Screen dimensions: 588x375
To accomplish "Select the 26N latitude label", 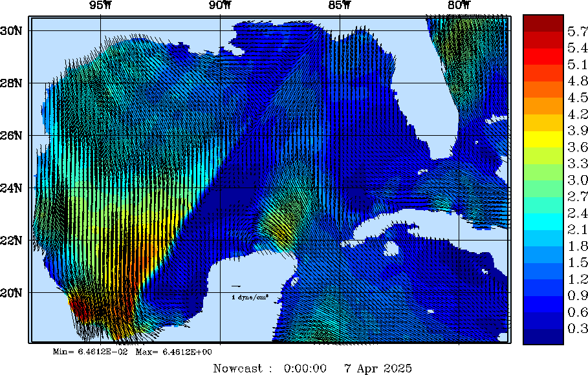I will pos(11,135).
